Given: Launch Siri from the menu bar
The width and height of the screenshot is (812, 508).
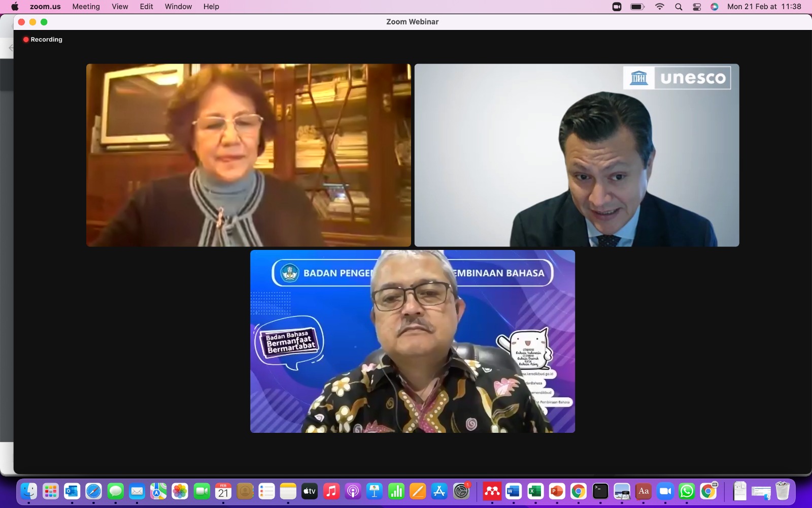Looking at the screenshot, I should (x=715, y=7).
